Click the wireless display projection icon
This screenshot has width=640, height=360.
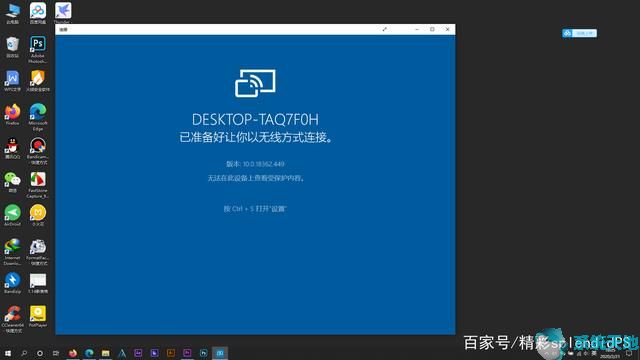coord(255,83)
